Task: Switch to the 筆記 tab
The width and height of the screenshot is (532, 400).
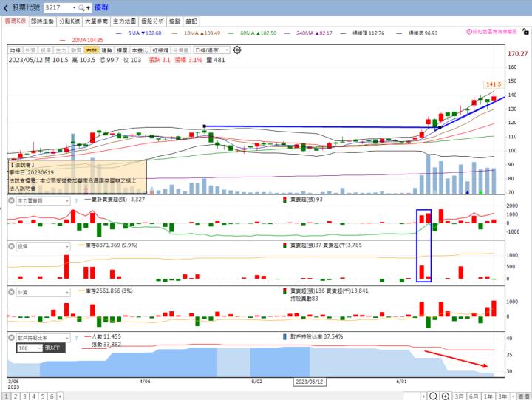Action: (191, 21)
